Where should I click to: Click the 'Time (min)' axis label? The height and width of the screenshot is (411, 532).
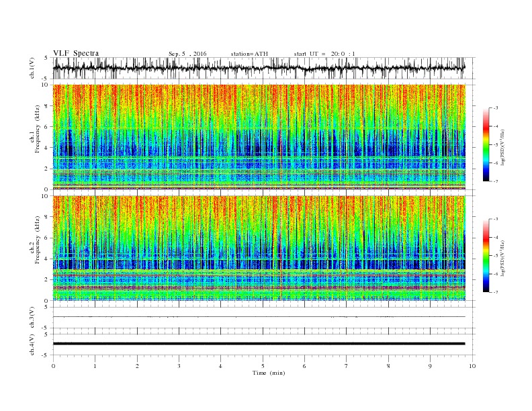[x=269, y=373]
